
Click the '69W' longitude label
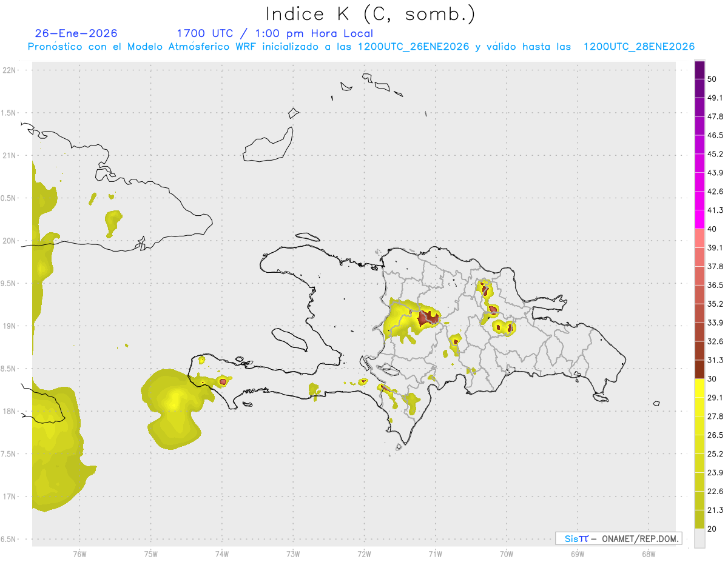(x=578, y=554)
